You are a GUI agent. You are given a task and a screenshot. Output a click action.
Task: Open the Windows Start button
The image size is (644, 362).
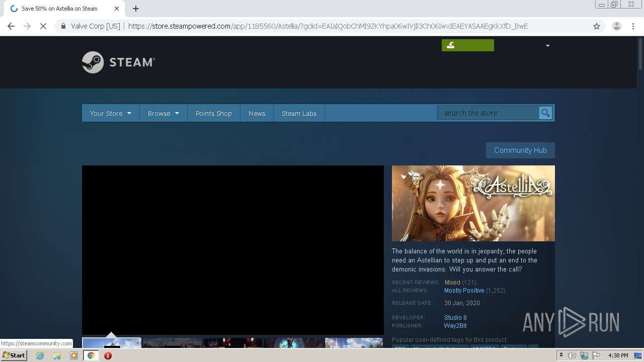(14, 355)
